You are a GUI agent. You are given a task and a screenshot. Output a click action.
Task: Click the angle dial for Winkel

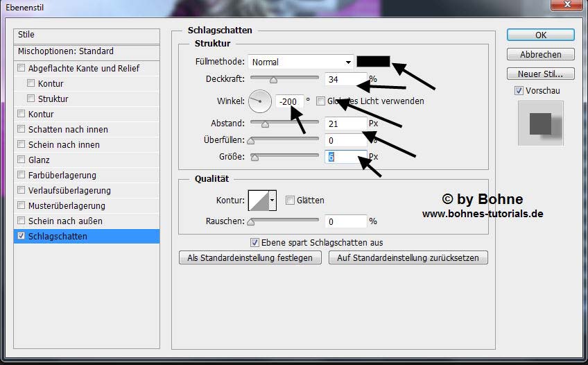click(x=260, y=101)
